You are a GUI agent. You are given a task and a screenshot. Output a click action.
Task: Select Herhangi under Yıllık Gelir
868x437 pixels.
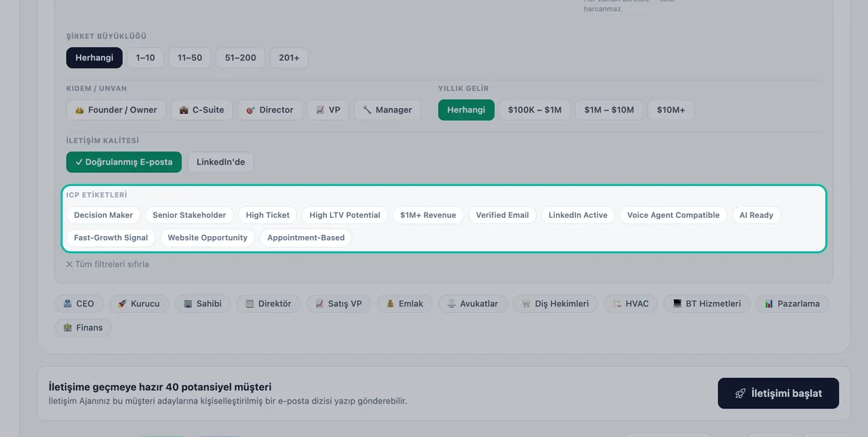click(467, 110)
